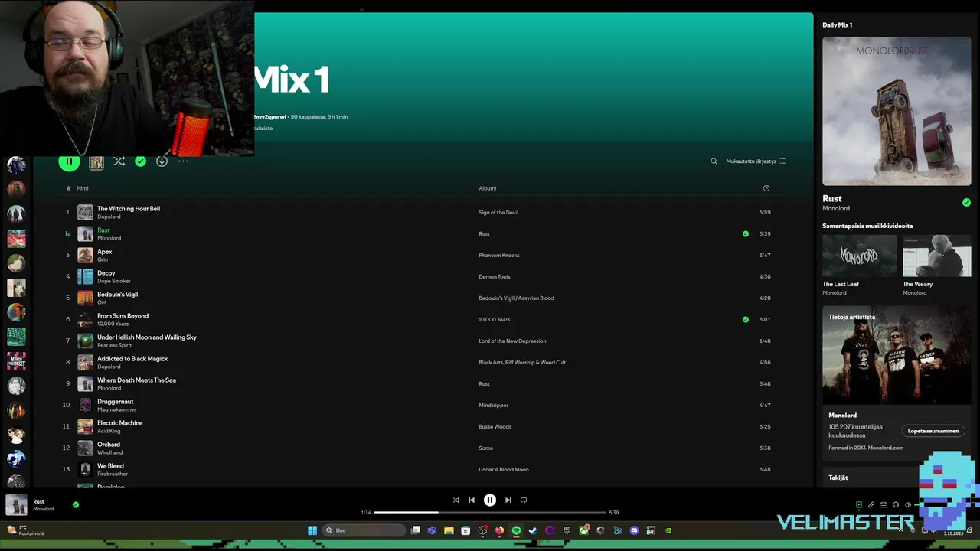Toggle shuffle in the bottom player bar

[456, 500]
